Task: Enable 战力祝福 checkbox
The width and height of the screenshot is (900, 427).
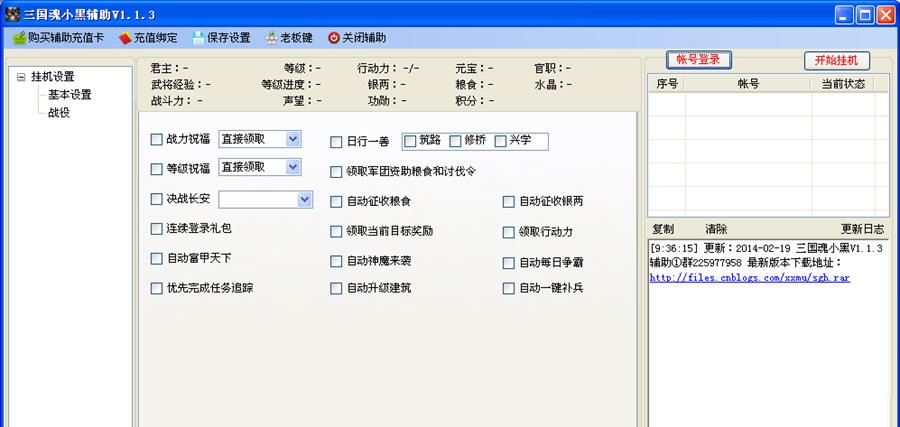Action: tap(156, 139)
